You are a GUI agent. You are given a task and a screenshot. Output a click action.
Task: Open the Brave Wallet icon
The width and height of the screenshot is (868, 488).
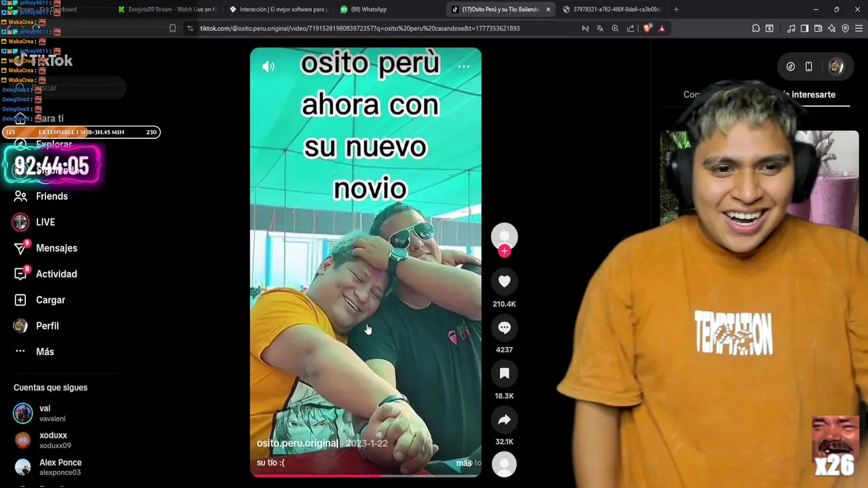(818, 28)
